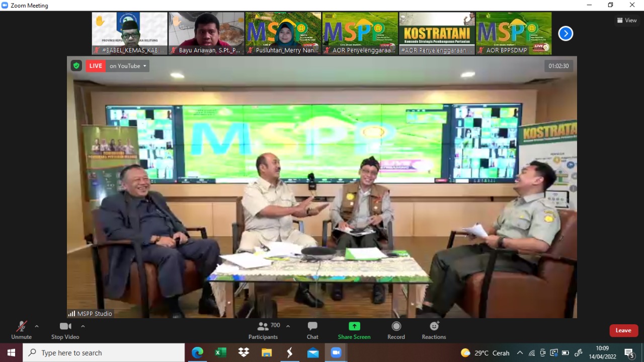This screenshot has width=644, height=362.
Task: Open Excel from the taskbar
Action: [x=220, y=353]
